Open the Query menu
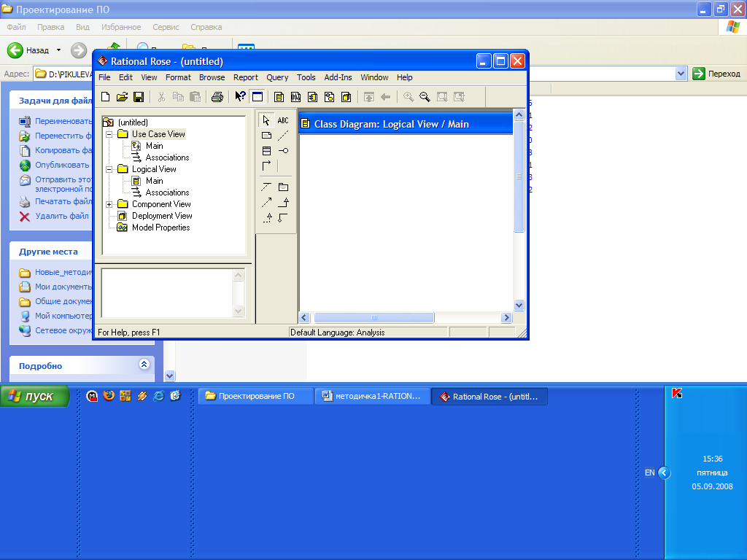 click(277, 77)
